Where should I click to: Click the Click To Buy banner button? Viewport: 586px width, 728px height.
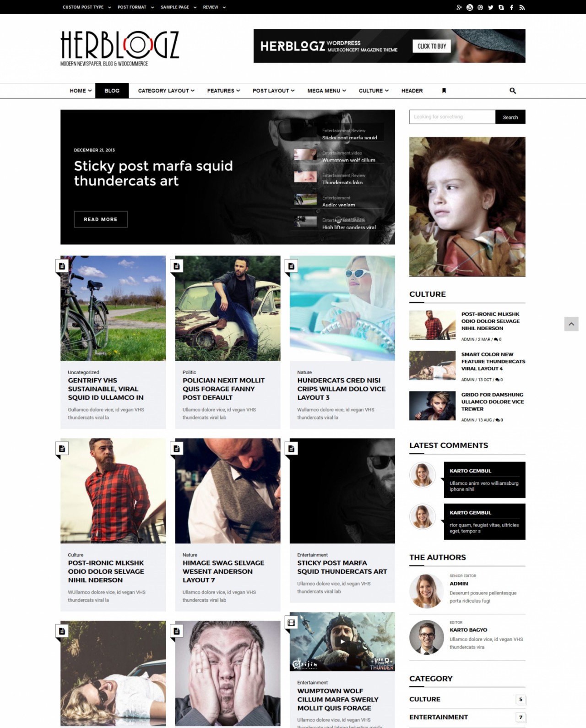(x=431, y=46)
